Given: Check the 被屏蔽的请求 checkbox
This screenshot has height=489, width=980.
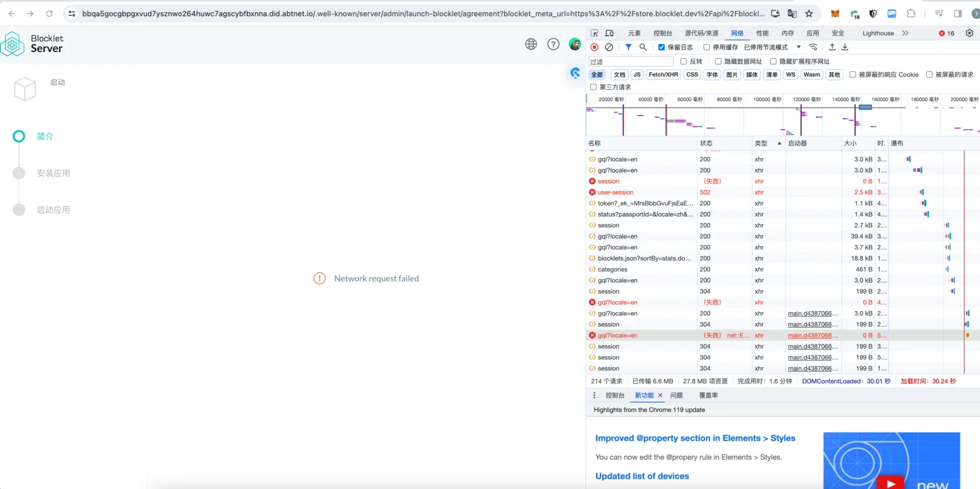Looking at the screenshot, I should (x=929, y=75).
